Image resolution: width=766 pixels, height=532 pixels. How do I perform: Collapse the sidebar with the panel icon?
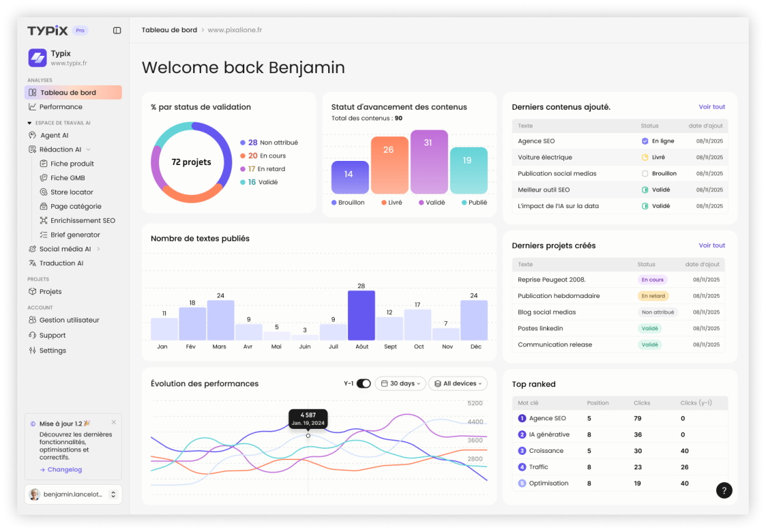tap(117, 31)
